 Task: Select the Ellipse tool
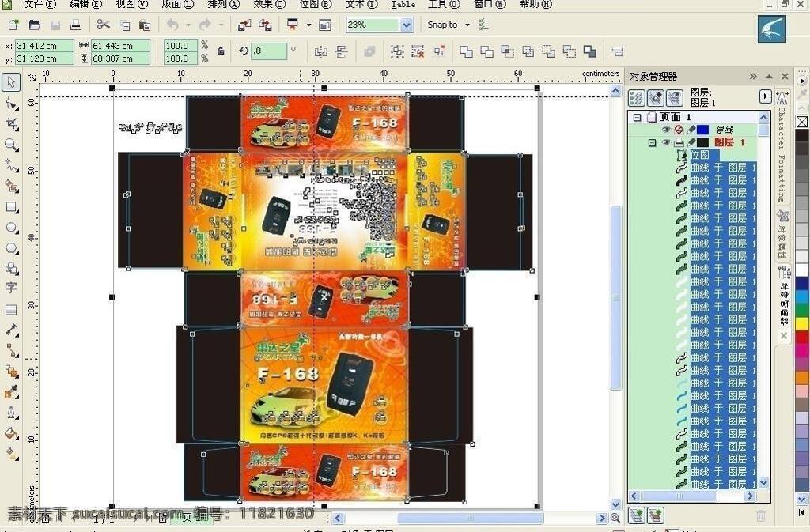coord(11,228)
